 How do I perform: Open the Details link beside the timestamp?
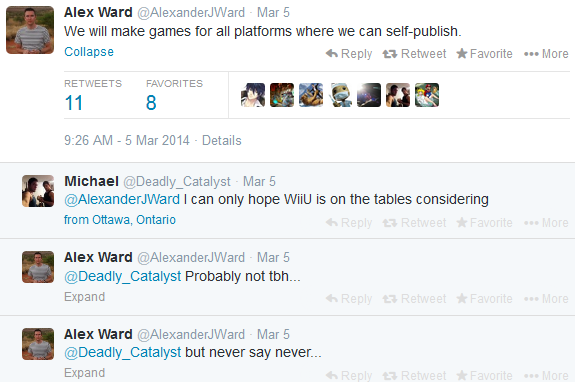(x=221, y=140)
